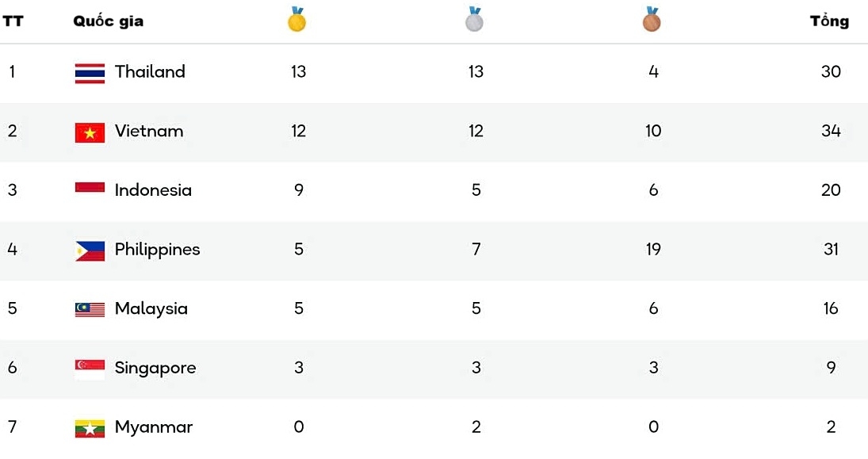Click the bronze medal column icon
The image size is (868, 459).
click(652, 19)
